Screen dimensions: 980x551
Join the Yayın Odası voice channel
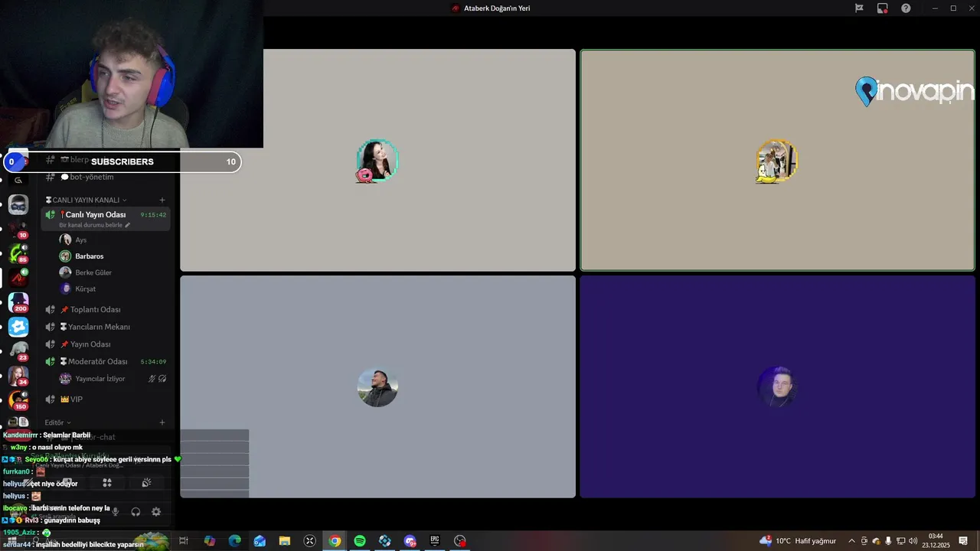[106, 344]
